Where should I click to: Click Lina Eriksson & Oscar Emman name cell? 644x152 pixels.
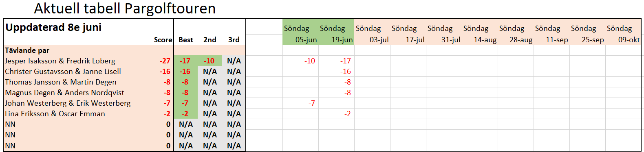click(x=55, y=114)
